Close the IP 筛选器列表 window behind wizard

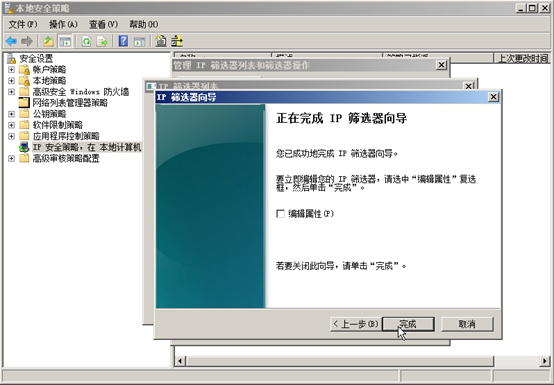click(x=468, y=86)
